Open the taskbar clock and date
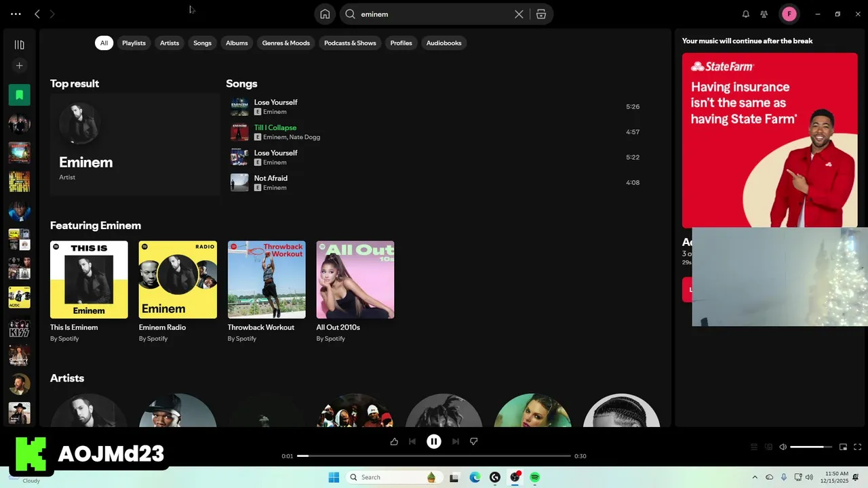The image size is (868, 488). click(833, 477)
